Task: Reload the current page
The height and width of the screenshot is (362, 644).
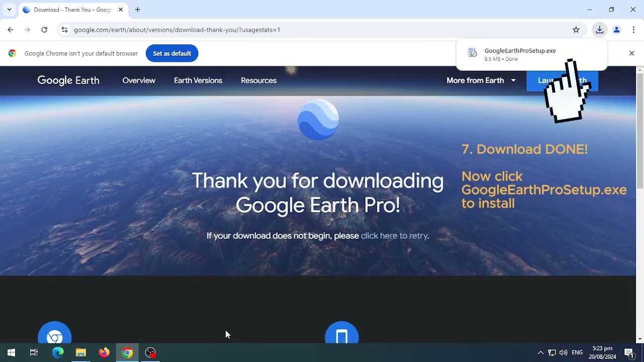Action: pyautogui.click(x=44, y=30)
